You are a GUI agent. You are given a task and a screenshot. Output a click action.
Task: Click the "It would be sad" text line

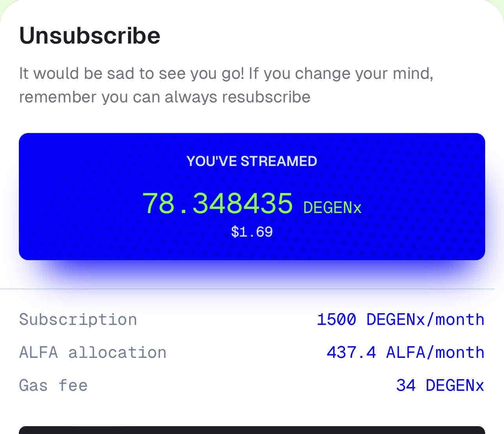pyautogui.click(x=226, y=73)
